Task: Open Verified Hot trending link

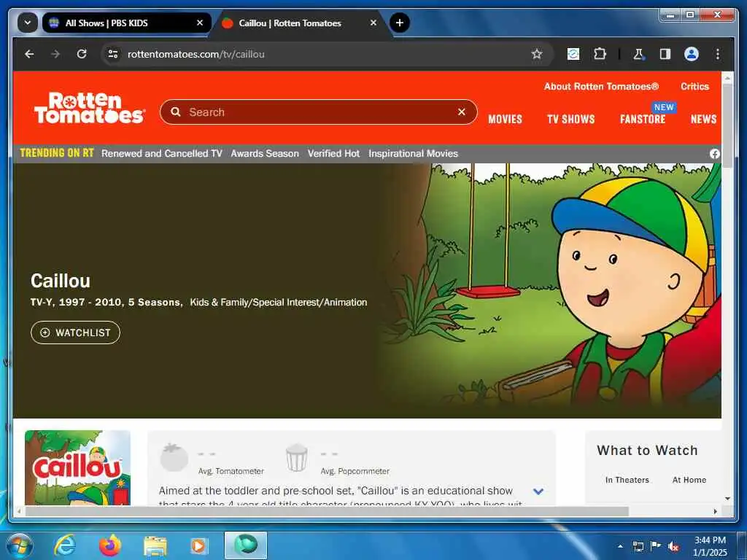Action: tap(333, 153)
